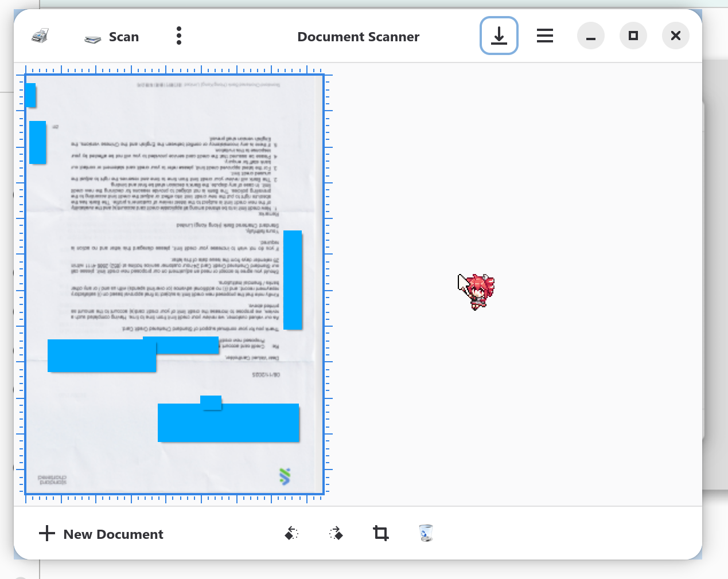Open the scan options three-dot menu
Screen dimensions: 728x579
(x=179, y=36)
